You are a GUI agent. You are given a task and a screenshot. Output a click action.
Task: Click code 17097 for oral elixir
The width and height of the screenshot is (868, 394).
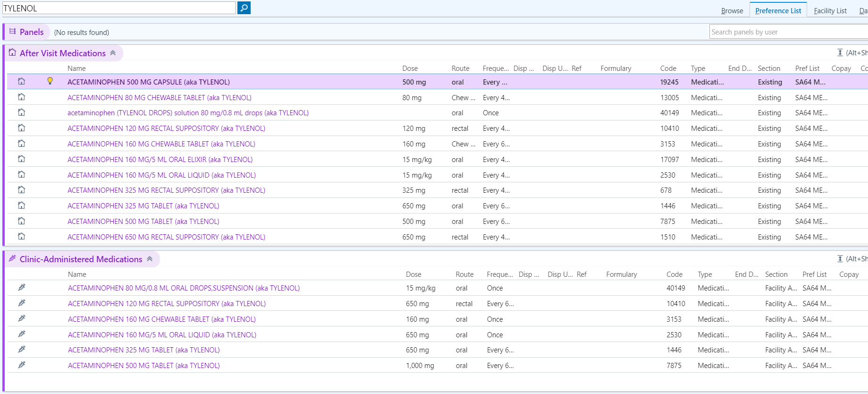[x=669, y=160]
